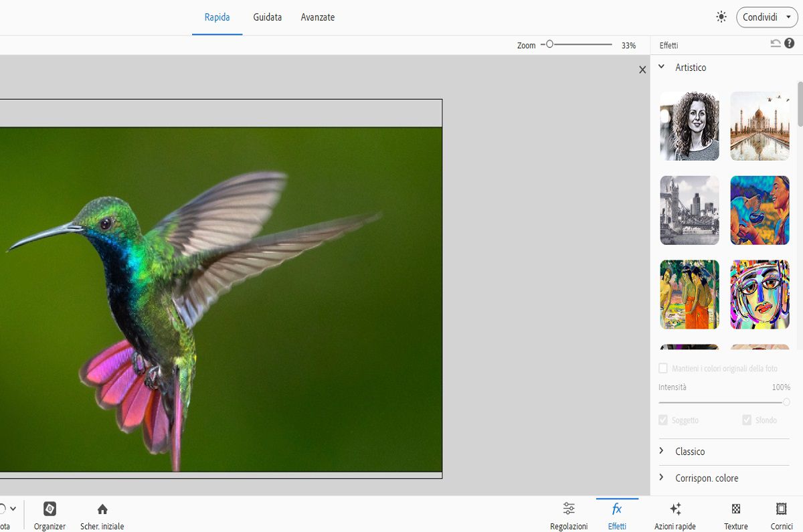Check Mantieni i colori originali della foto

pos(663,368)
